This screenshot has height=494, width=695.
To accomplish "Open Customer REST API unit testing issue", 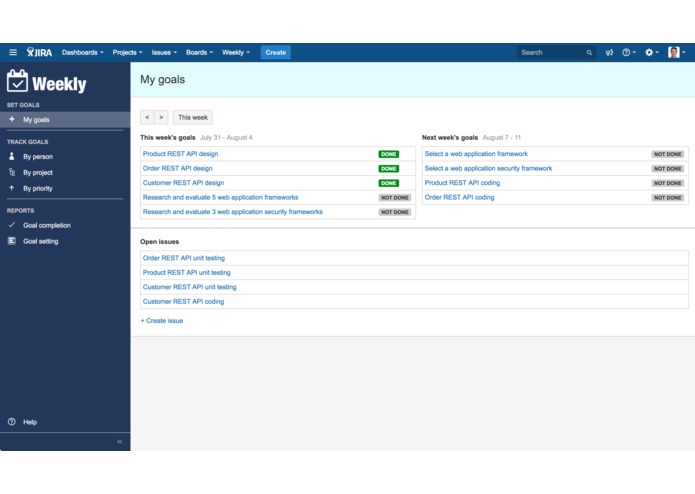I will [189, 287].
